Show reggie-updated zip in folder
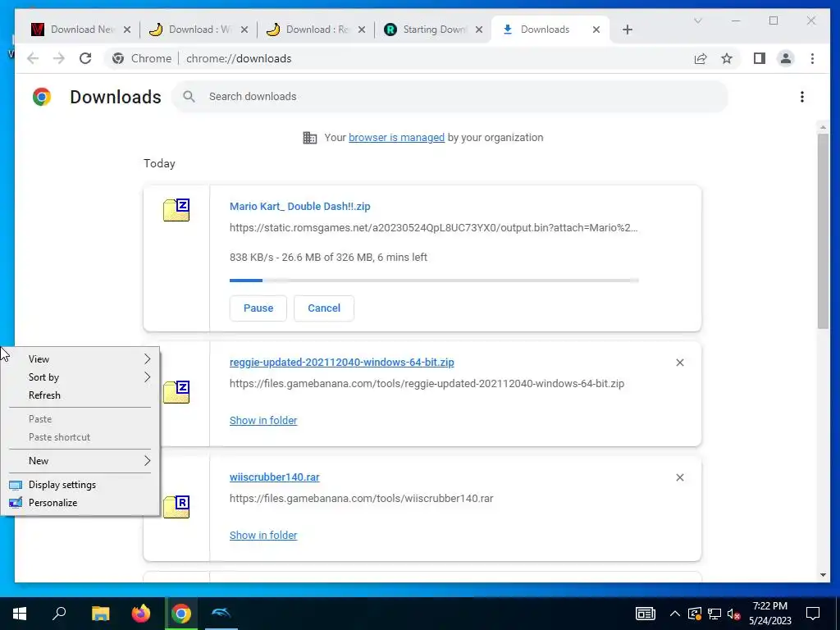840x630 pixels. pos(263,421)
